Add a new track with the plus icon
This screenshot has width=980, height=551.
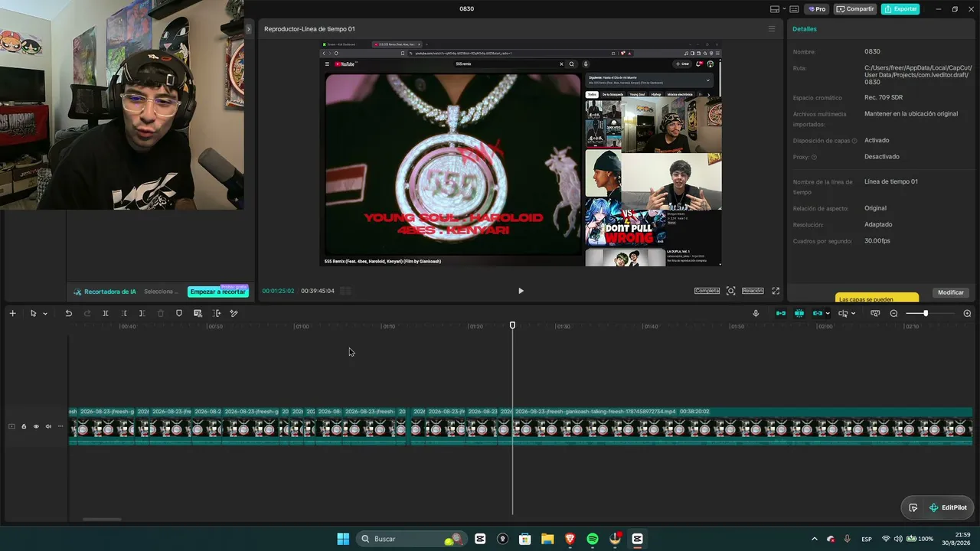point(12,313)
